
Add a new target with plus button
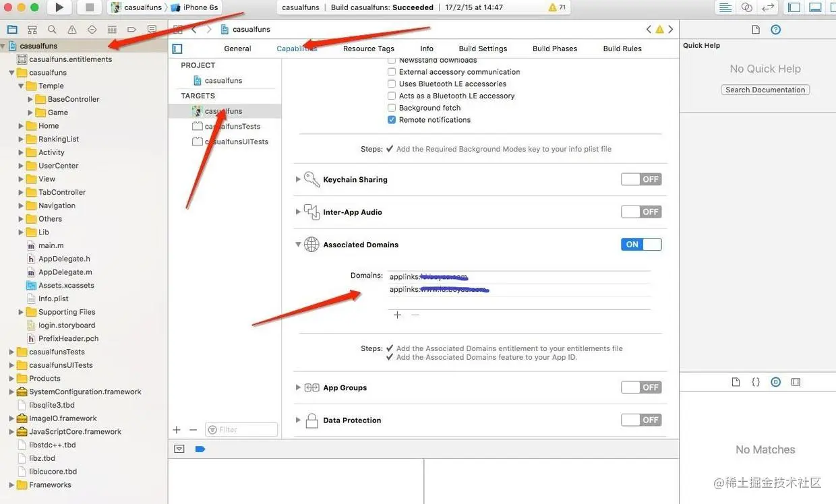tap(177, 430)
